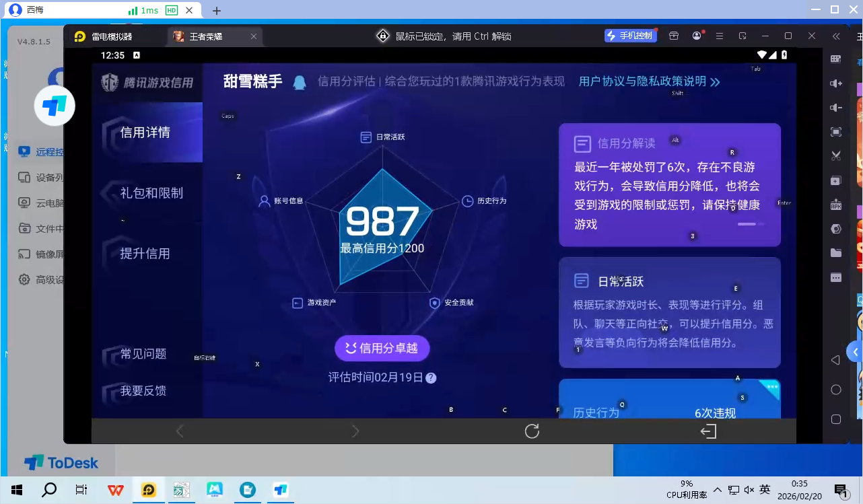The height and width of the screenshot is (504, 863).
Task: Increase emulator volume with the volume-up icon
Action: pos(836,85)
